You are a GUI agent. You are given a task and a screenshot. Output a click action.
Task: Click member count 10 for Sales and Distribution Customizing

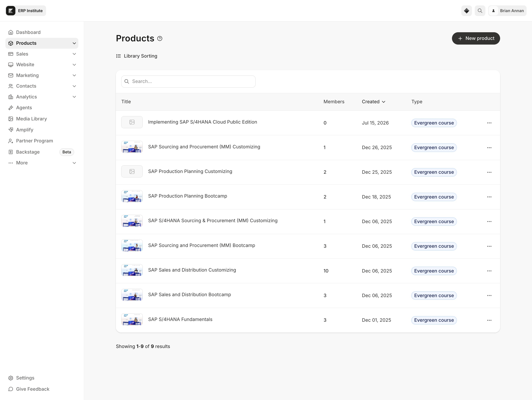point(326,271)
